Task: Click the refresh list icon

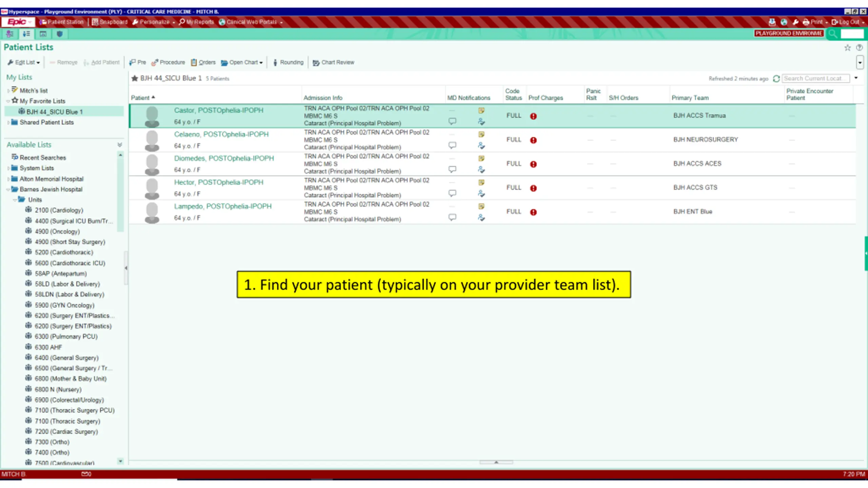Action: [x=776, y=79]
